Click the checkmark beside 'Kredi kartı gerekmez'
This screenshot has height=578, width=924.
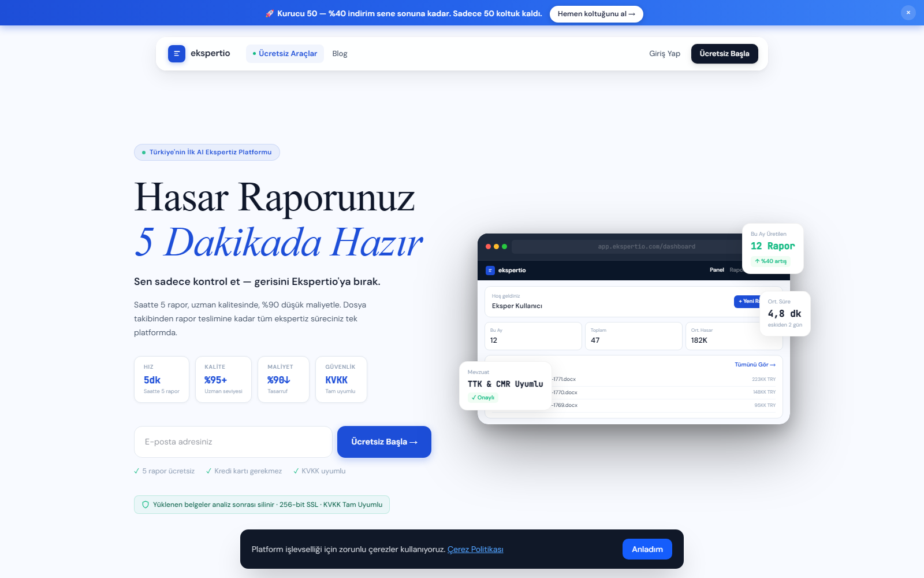[208, 471]
